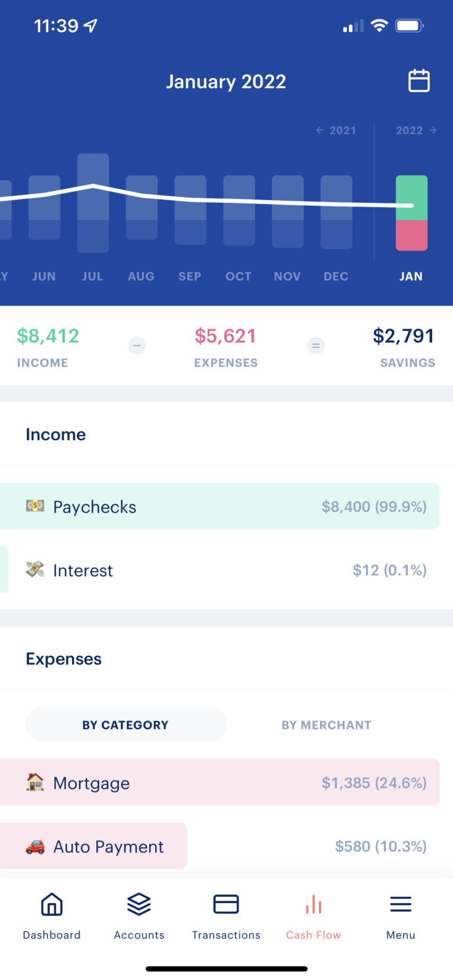Open the Accounts layers icon

point(139,904)
